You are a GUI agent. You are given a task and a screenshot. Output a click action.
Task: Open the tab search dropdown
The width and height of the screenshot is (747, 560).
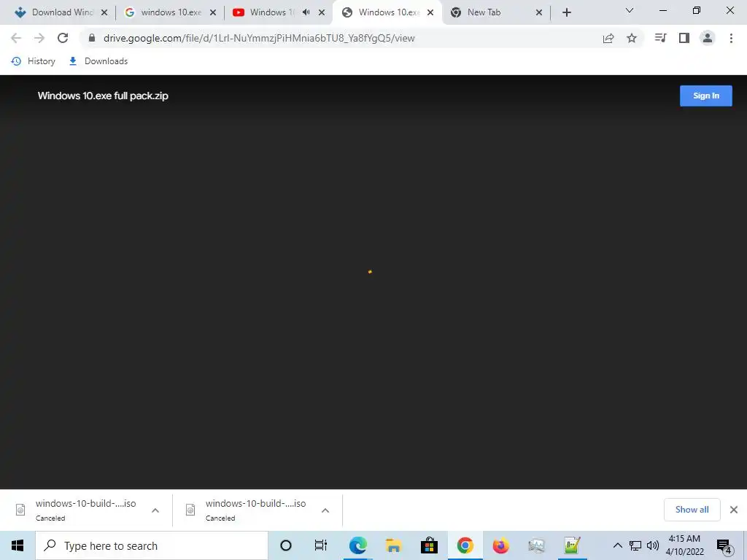630,10
